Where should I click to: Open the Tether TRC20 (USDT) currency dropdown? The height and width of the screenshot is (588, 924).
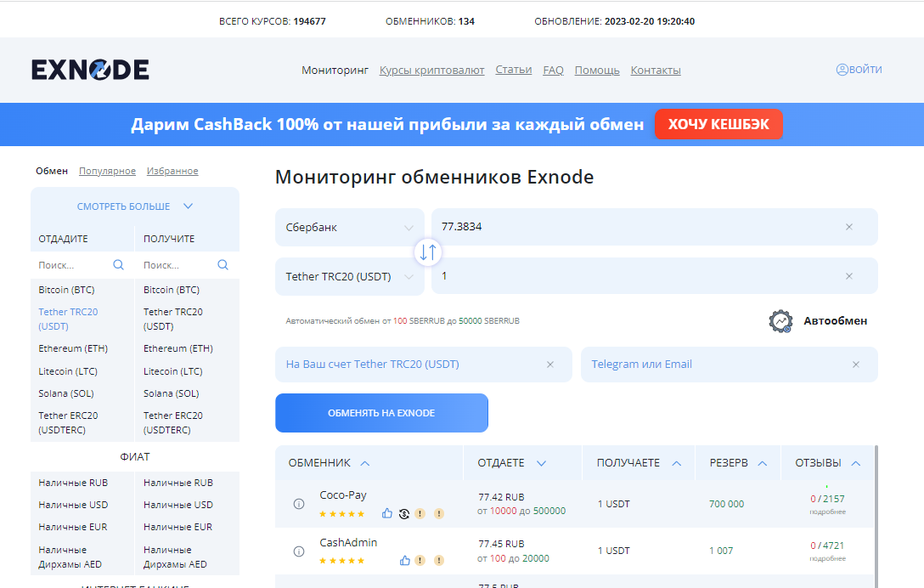coord(349,277)
